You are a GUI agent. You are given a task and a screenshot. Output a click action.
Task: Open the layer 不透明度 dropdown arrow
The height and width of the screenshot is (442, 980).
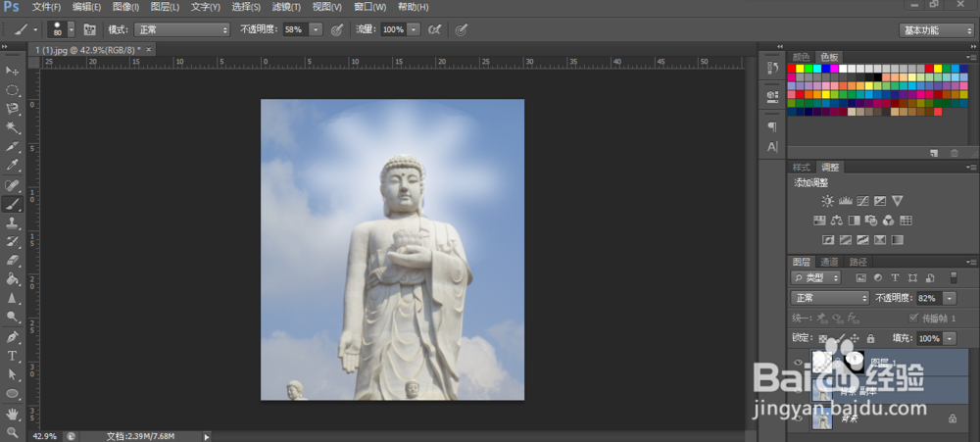pos(950,298)
